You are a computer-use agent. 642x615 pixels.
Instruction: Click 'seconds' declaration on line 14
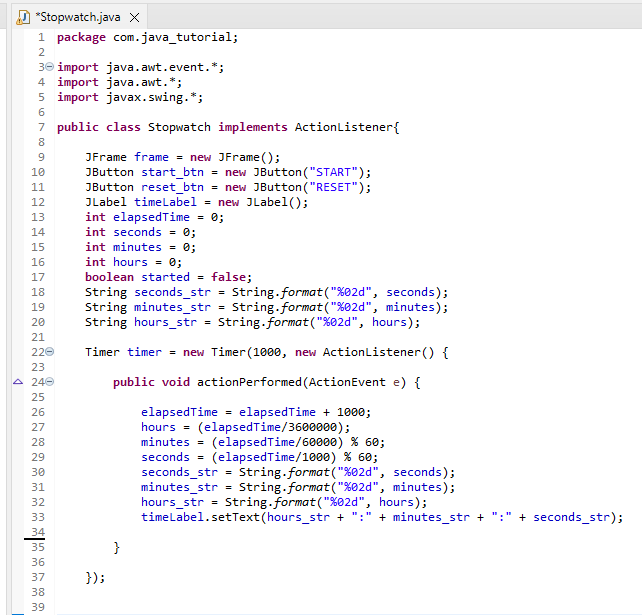(x=137, y=232)
